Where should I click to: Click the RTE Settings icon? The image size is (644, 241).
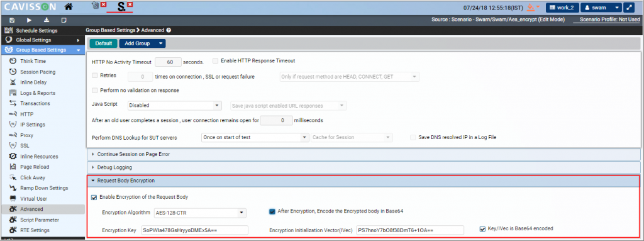[x=13, y=230]
